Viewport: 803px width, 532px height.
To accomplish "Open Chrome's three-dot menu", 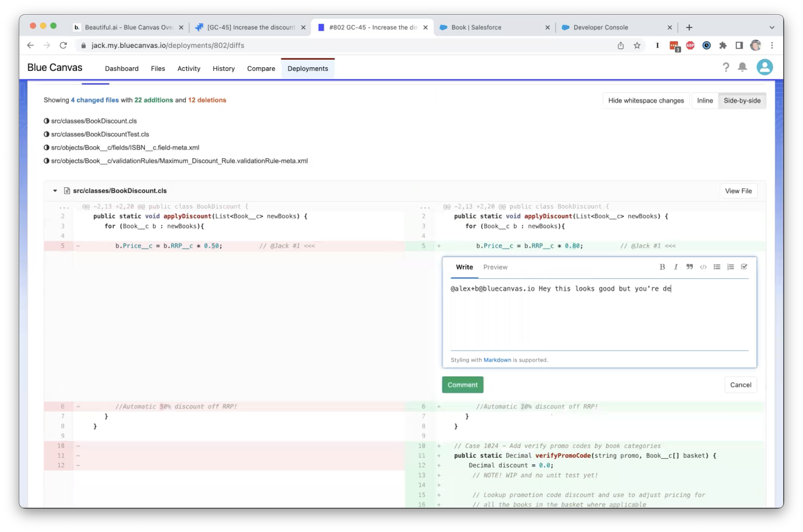I will coord(772,45).
